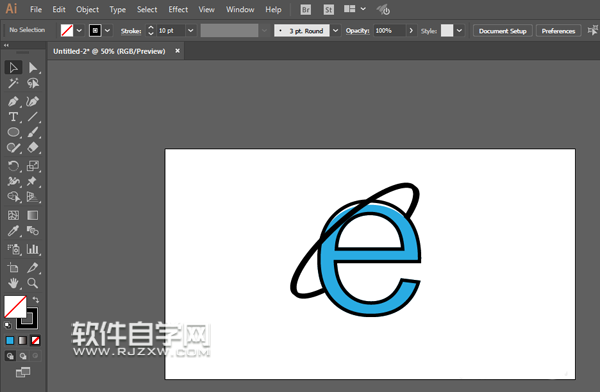This screenshot has width=600, height=392.
Task: Select the Mesh tool
Action: [13, 215]
